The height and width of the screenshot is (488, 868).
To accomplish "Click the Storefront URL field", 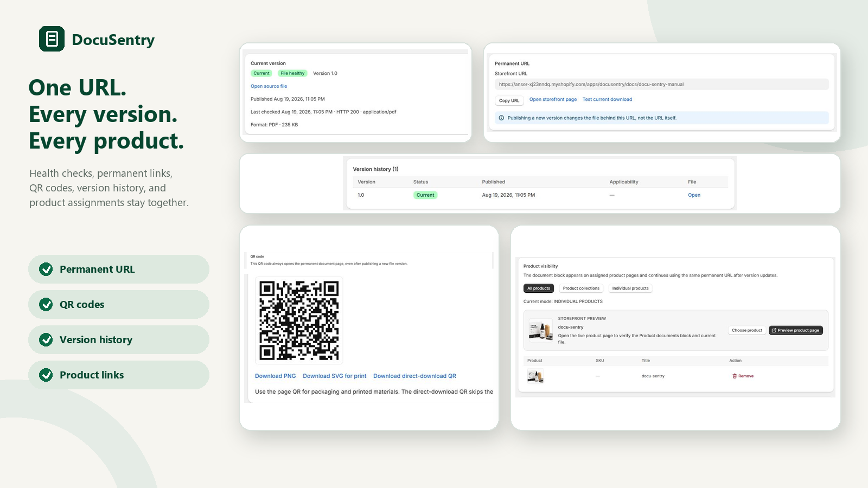I will (x=662, y=84).
